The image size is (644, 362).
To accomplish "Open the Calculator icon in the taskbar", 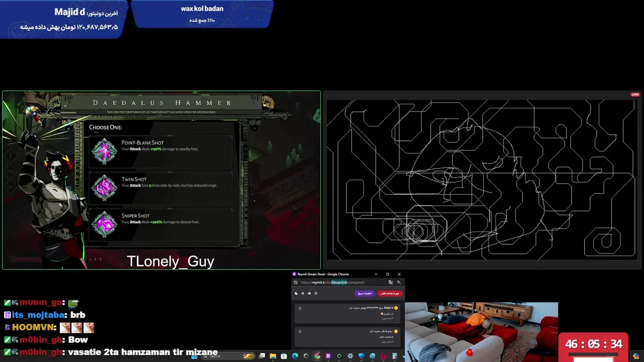I will tap(394, 356).
